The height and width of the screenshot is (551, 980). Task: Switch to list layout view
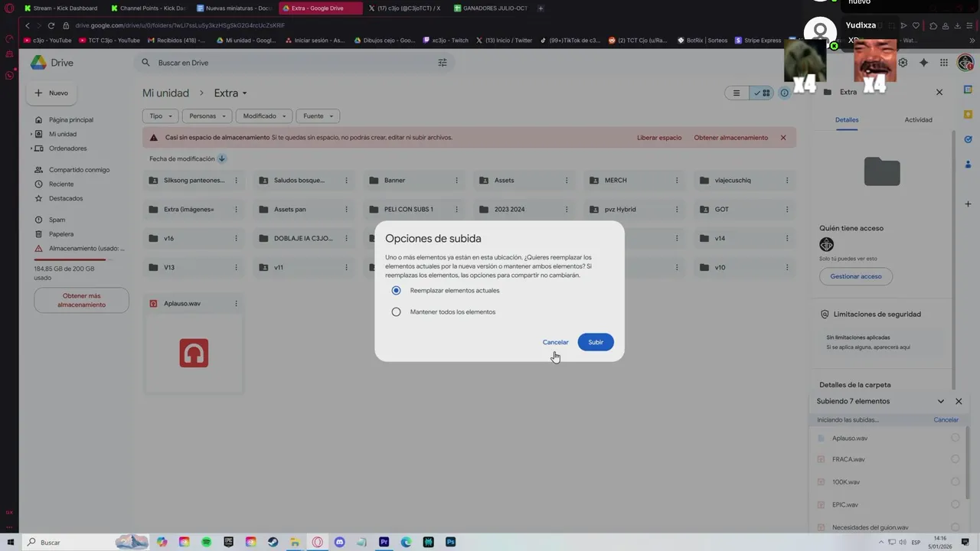737,93
